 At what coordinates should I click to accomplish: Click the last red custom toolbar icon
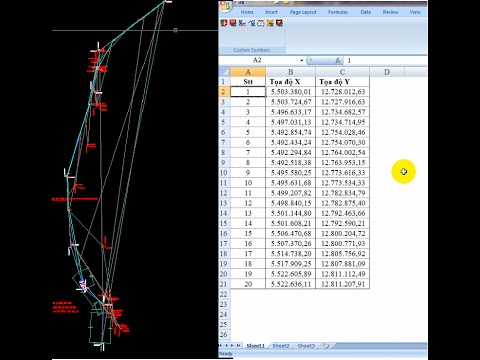[279, 23]
